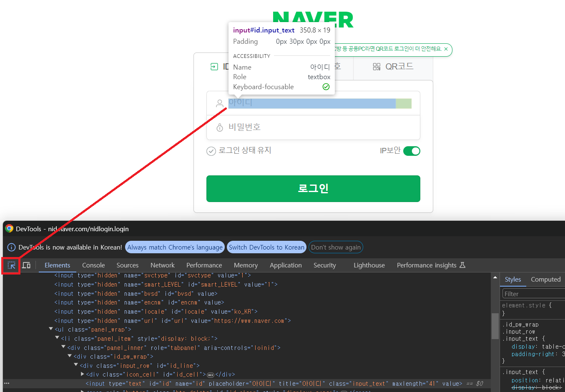The image size is (565, 392).
Task: Open the Performance tab
Action: pyautogui.click(x=204, y=265)
